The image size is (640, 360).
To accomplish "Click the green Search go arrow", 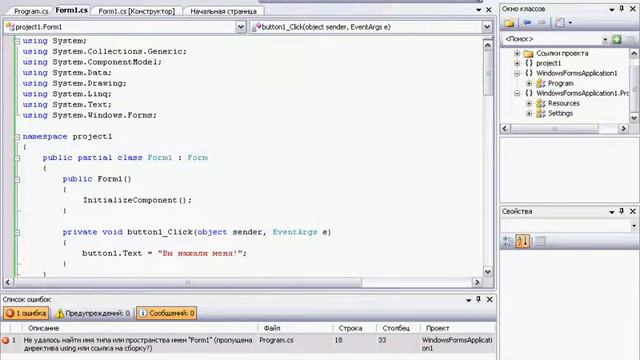I will [617, 39].
